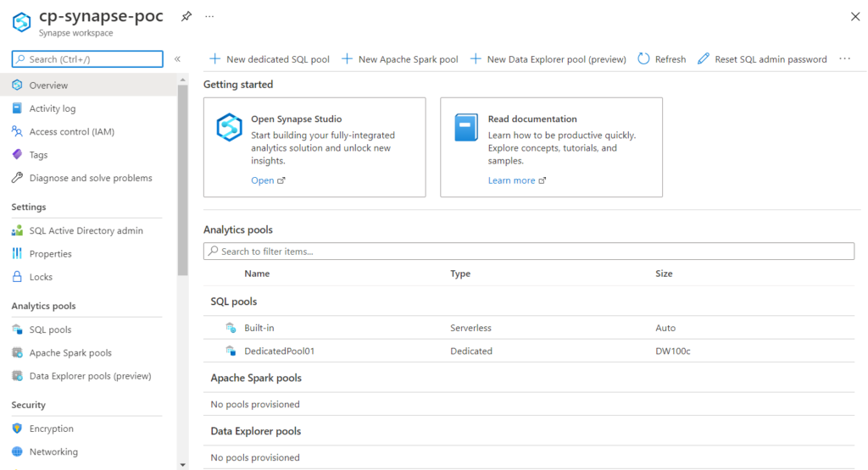This screenshot has width=868, height=470.
Task: Open Encryption under Security
Action: 52,429
